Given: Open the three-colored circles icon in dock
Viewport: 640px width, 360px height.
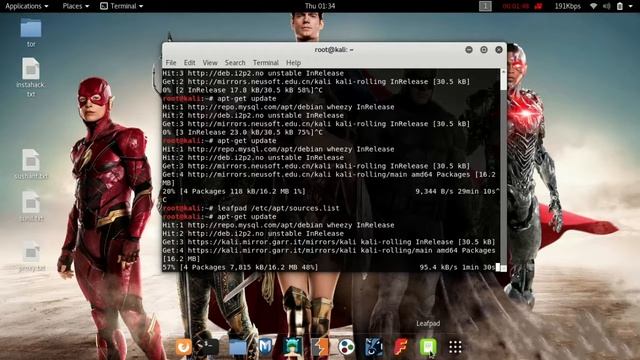Looking at the screenshot, I should 347,347.
